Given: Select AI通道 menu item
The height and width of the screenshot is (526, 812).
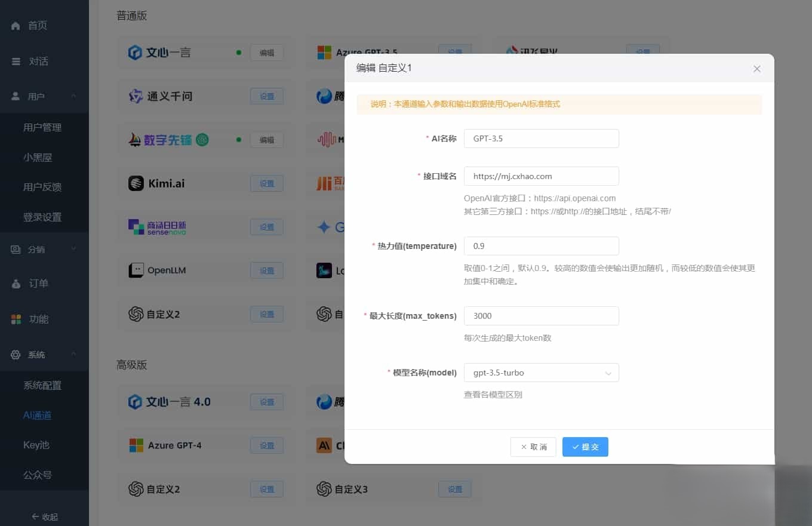Looking at the screenshot, I should point(37,415).
